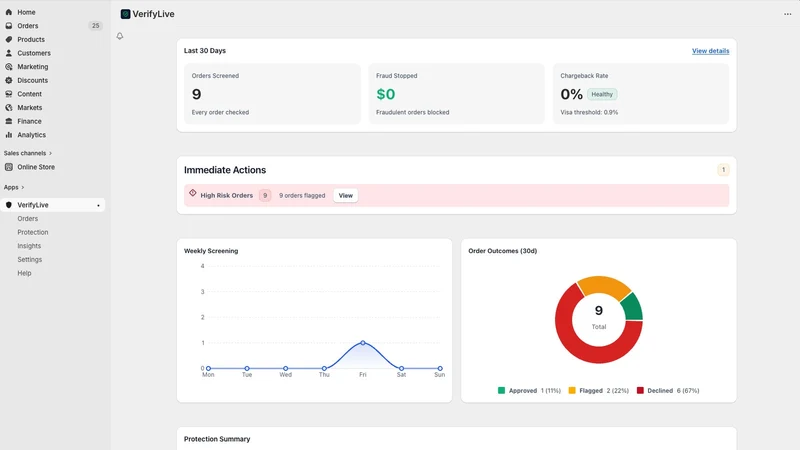Open the Marketing menu item

coord(33,66)
